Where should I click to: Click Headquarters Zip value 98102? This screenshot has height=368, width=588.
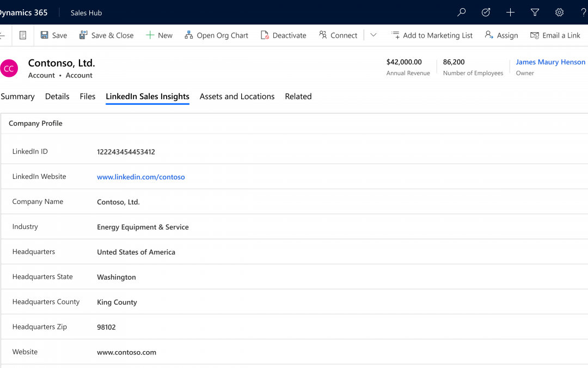(106, 327)
